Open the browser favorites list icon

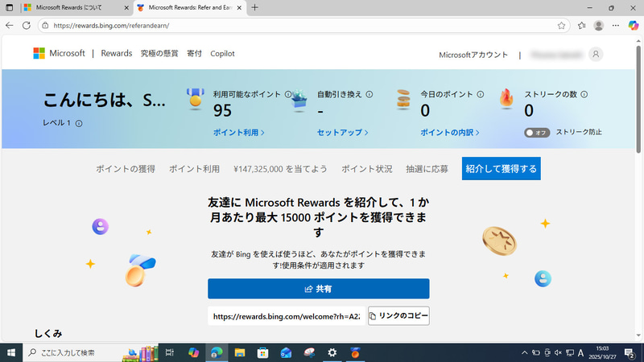click(581, 26)
